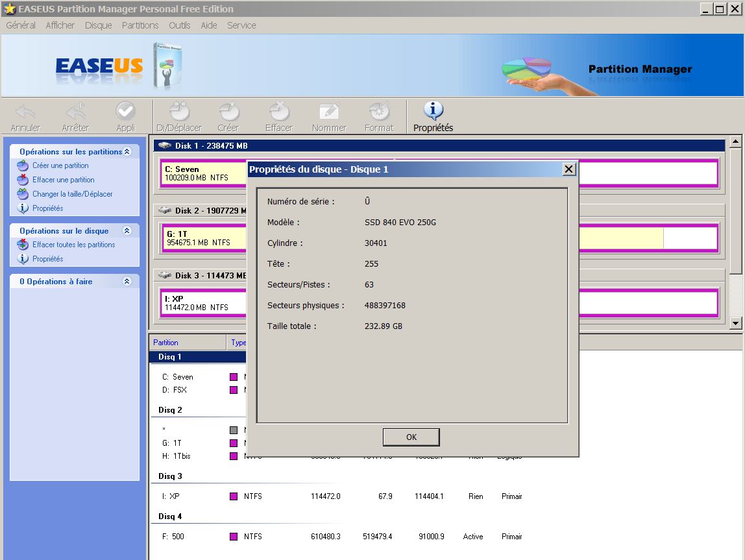The height and width of the screenshot is (560, 745).
Task: Open the Partitions menu
Action: 140,25
